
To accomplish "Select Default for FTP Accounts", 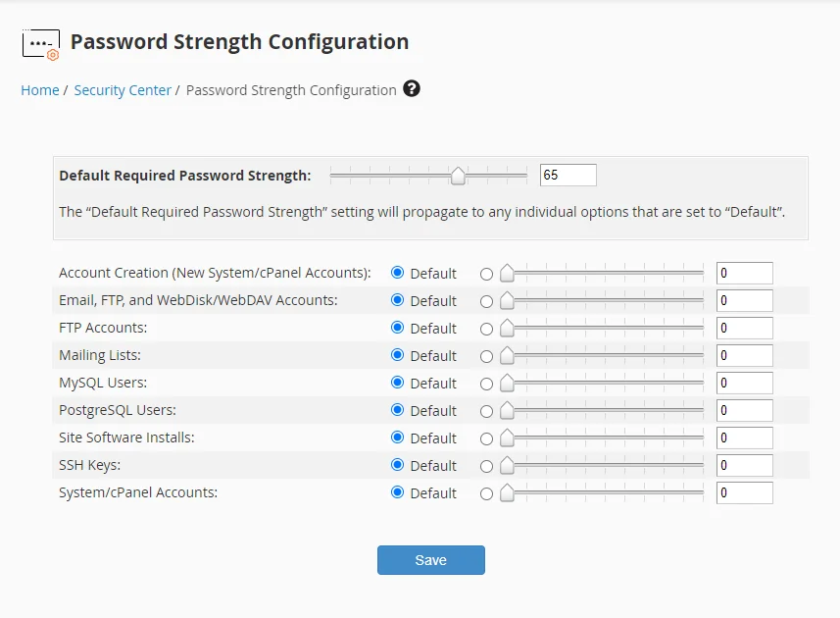I will click(399, 328).
